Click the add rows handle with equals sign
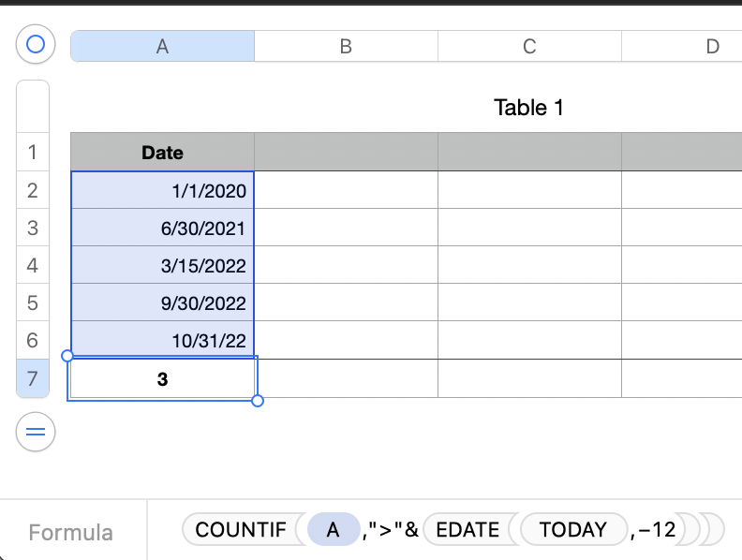The width and height of the screenshot is (742, 560). click(x=36, y=432)
